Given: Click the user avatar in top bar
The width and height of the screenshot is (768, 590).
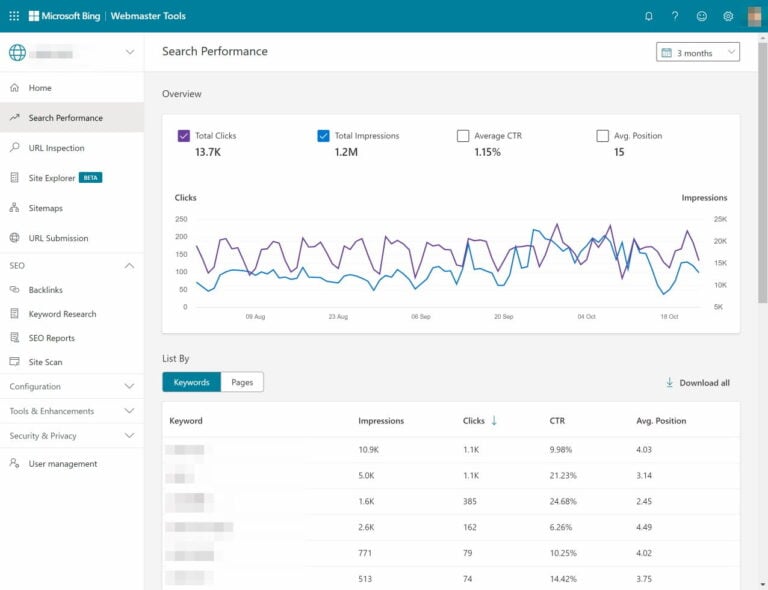Looking at the screenshot, I should 753,16.
